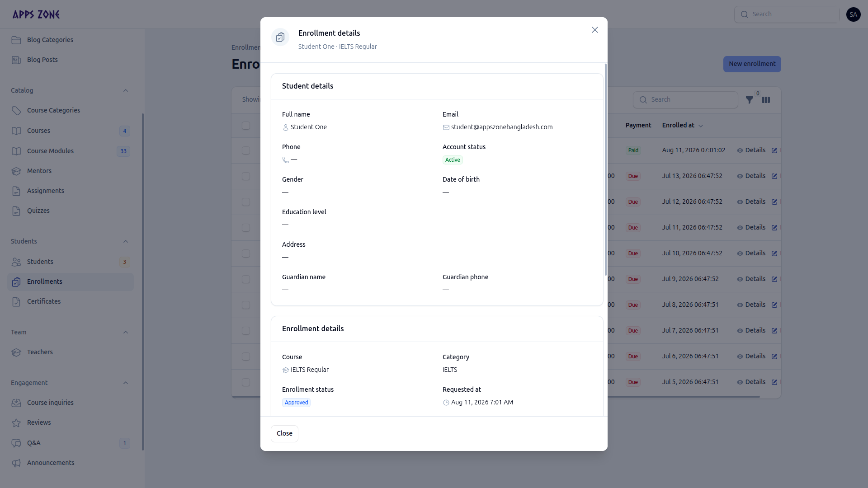Select the checkbox for the Aug 11, 2026 row
868x488 pixels.
click(246, 150)
